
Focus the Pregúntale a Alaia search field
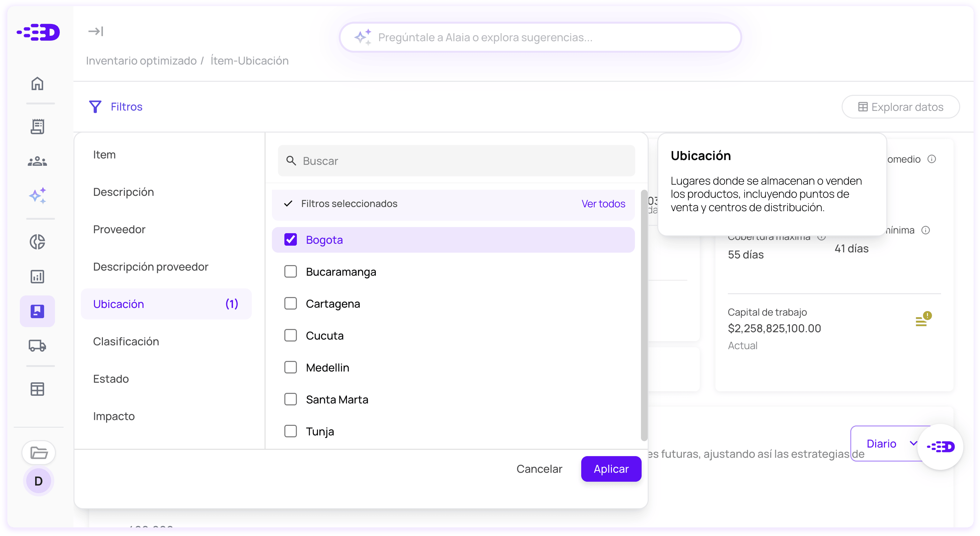pos(540,37)
